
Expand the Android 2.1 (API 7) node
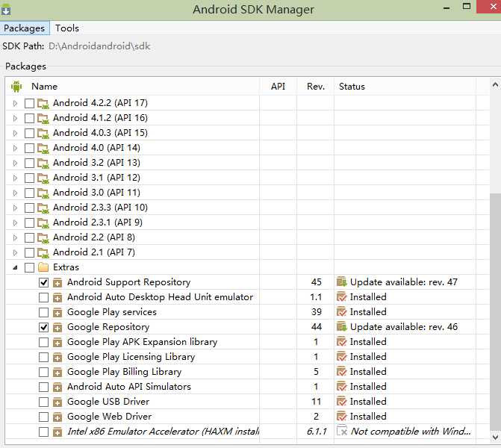click(x=15, y=253)
